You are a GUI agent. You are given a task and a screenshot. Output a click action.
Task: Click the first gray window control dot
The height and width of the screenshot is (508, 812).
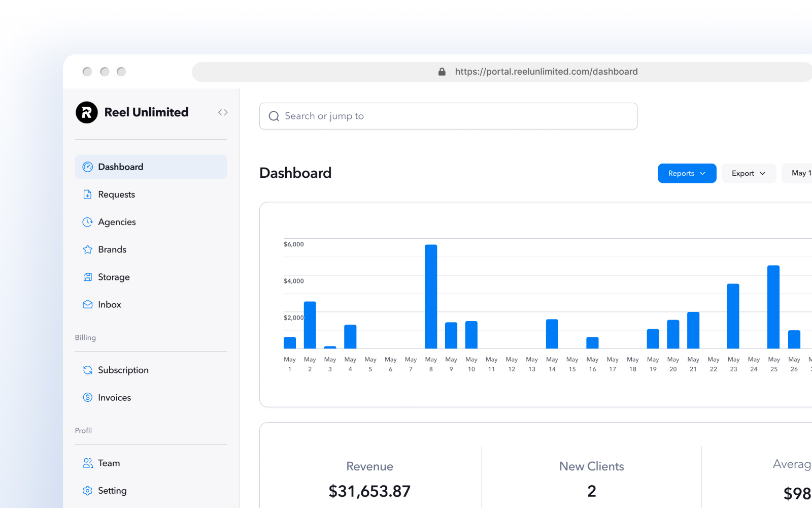(x=87, y=72)
